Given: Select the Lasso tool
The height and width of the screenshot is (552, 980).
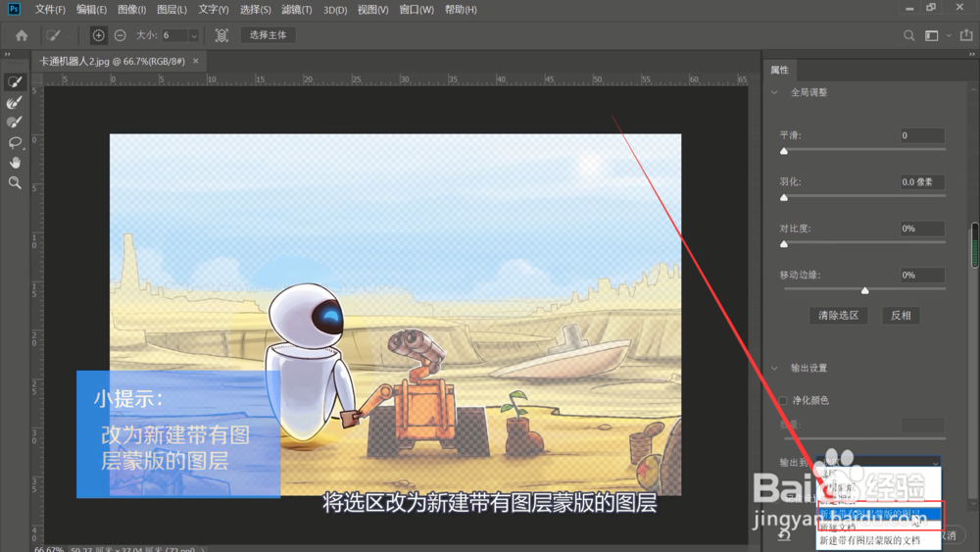Looking at the screenshot, I should coord(15,142).
